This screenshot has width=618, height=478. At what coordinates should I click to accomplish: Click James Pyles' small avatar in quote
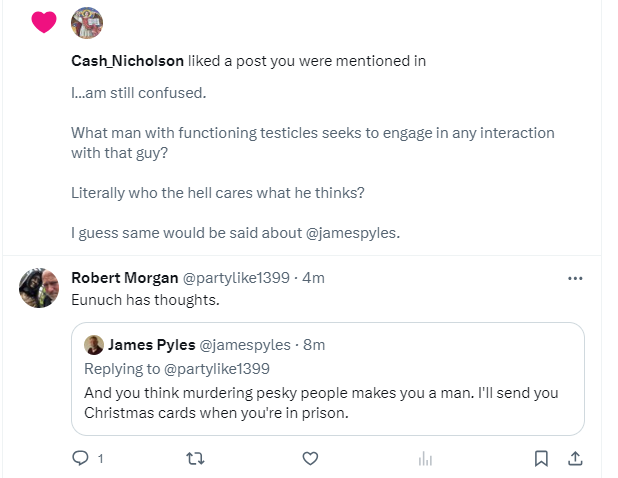[94, 345]
